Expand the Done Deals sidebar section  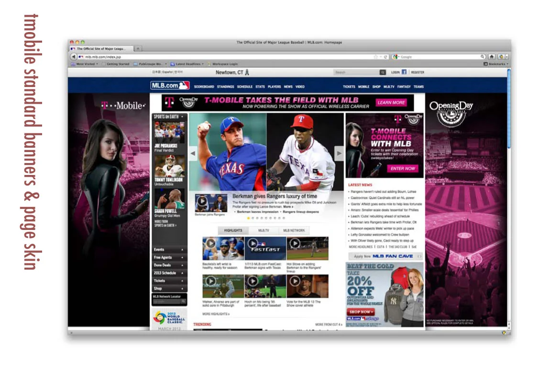pos(169,265)
